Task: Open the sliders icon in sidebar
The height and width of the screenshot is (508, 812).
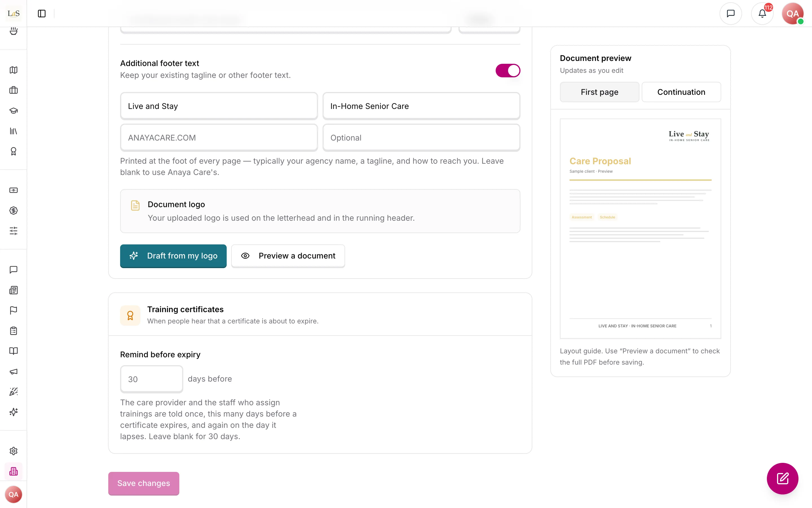Action: click(14, 231)
